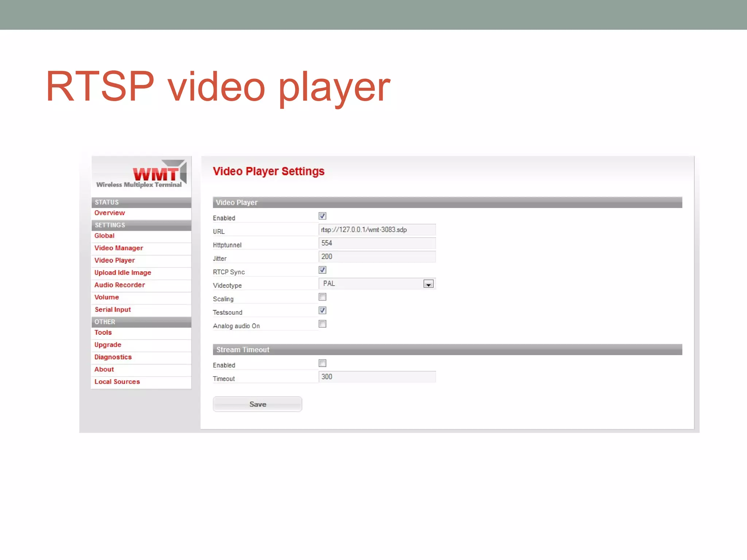The image size is (747, 560).
Task: Open the Upgrade page
Action: 108,345
